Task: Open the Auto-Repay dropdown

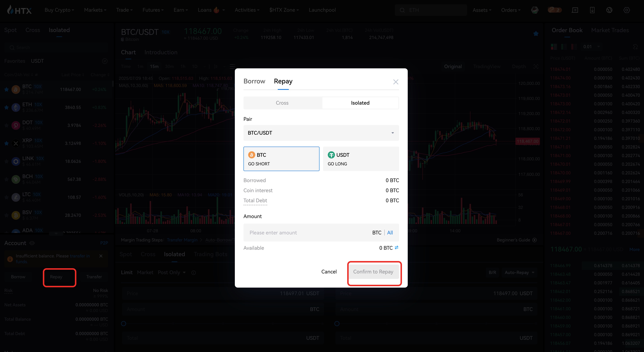Action: pyautogui.click(x=519, y=272)
